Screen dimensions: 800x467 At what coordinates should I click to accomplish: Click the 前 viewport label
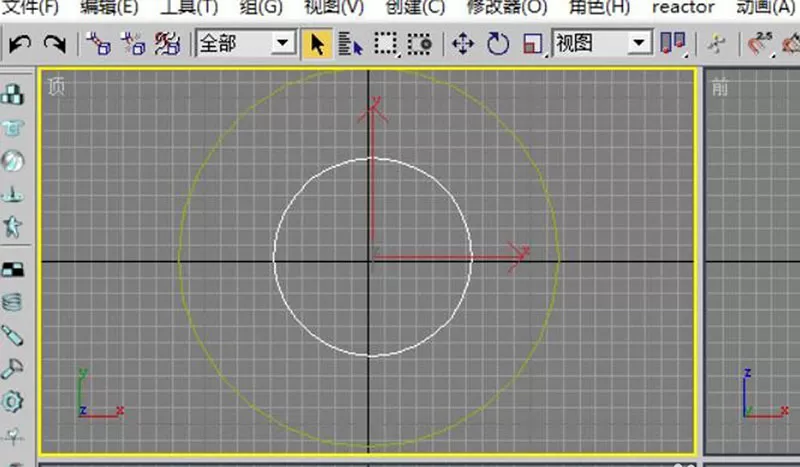point(720,88)
